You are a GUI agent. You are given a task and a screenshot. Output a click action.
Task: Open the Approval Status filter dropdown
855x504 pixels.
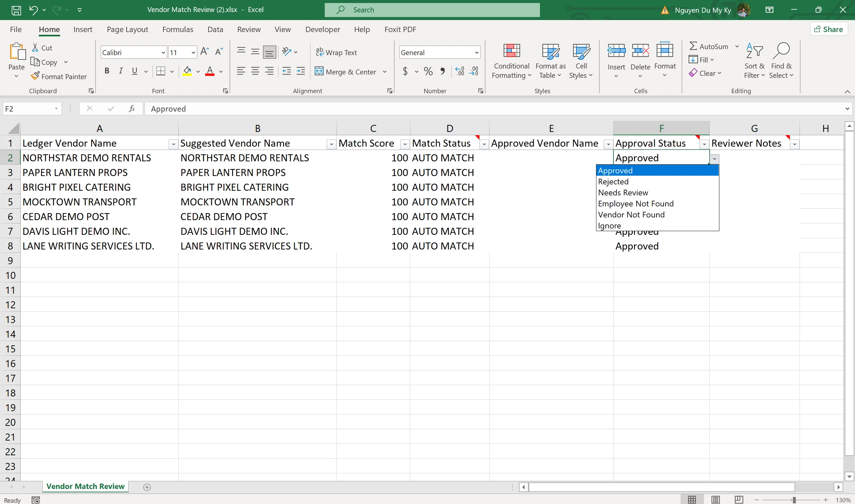click(x=704, y=144)
